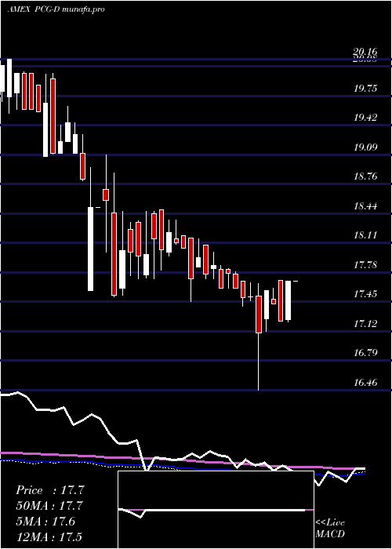
Task: Select the 18.44 price axis label
Action: pos(365,206)
